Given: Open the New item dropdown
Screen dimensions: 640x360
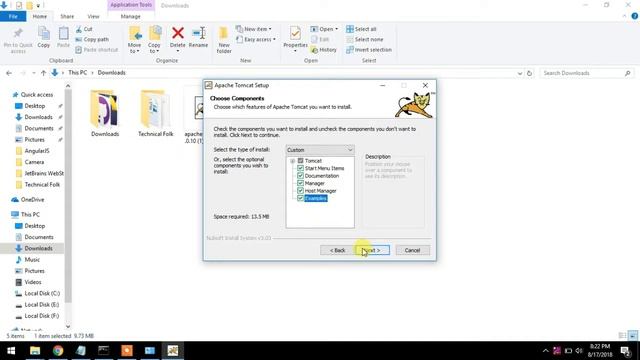Looking at the screenshot, I should tap(253, 29).
